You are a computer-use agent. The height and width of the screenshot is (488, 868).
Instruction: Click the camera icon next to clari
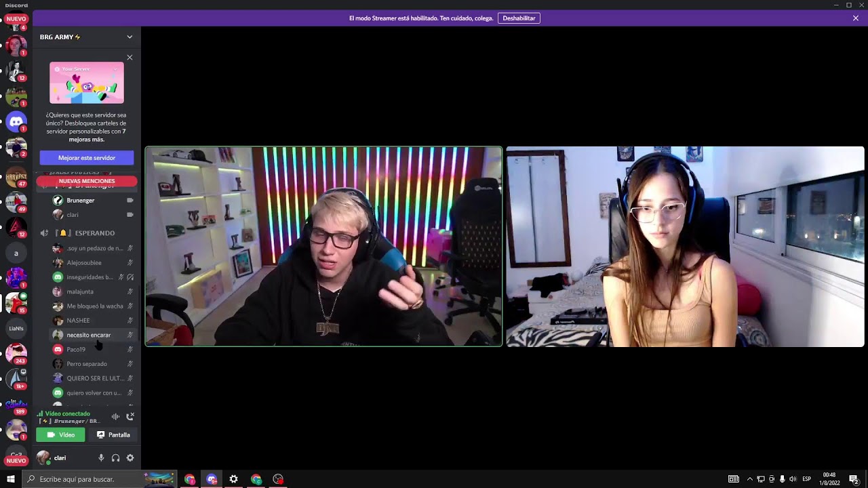coord(130,215)
